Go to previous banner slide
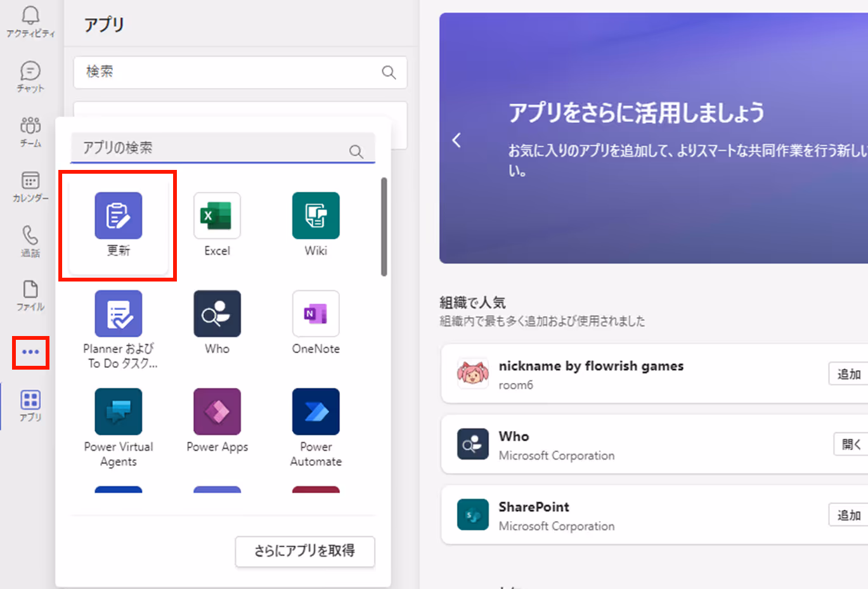The height and width of the screenshot is (589, 868). pyautogui.click(x=457, y=140)
